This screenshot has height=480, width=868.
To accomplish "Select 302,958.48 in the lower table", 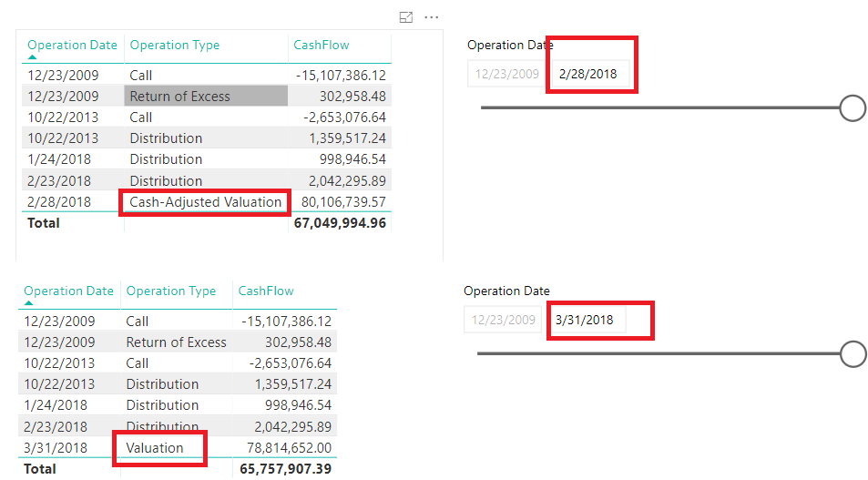I will pyautogui.click(x=298, y=342).
